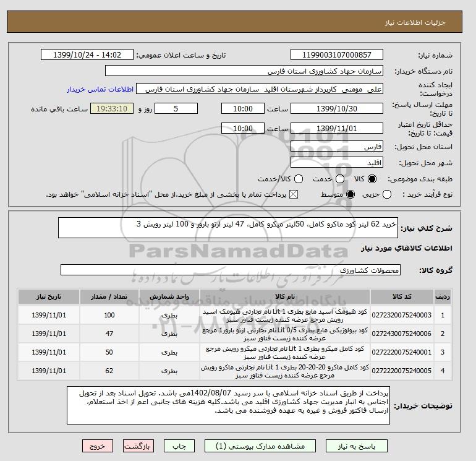Click the quantity 100 cell
Screen dimensions: 476x461
[109, 315]
